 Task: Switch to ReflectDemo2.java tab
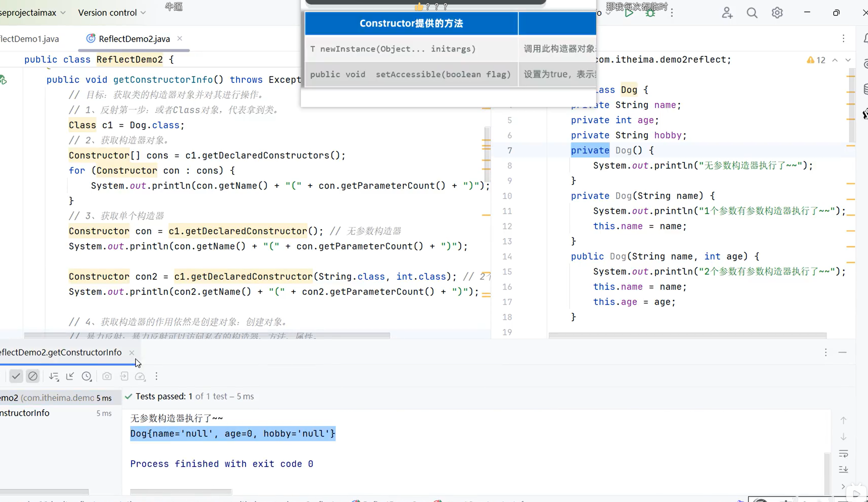click(134, 39)
